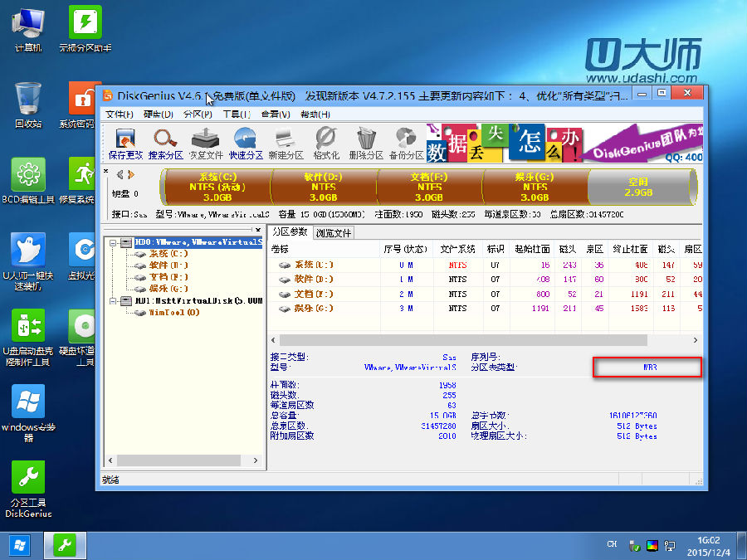Select 系统(C:) NTFS block in disk map
Screen dimensions: 747x560
pyautogui.click(x=217, y=187)
